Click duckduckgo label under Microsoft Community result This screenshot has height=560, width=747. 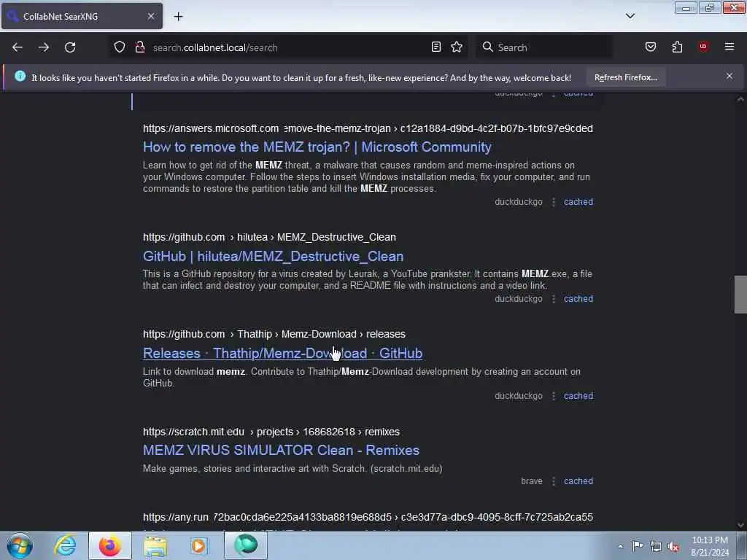coord(519,202)
